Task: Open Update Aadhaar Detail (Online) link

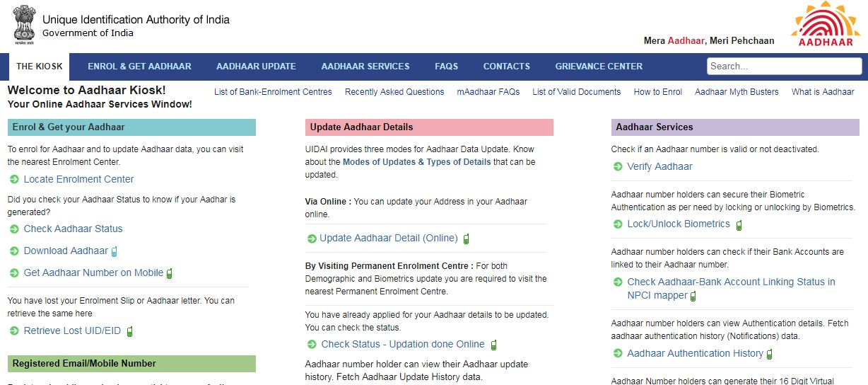Action: 389,239
